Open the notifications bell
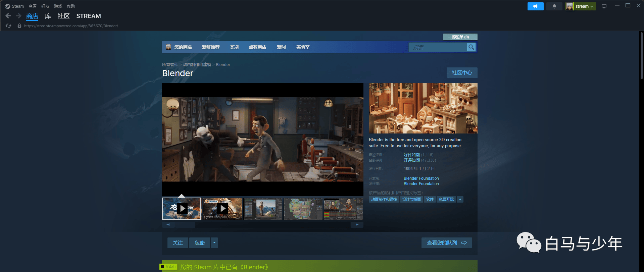The width and height of the screenshot is (644, 272). point(554,6)
